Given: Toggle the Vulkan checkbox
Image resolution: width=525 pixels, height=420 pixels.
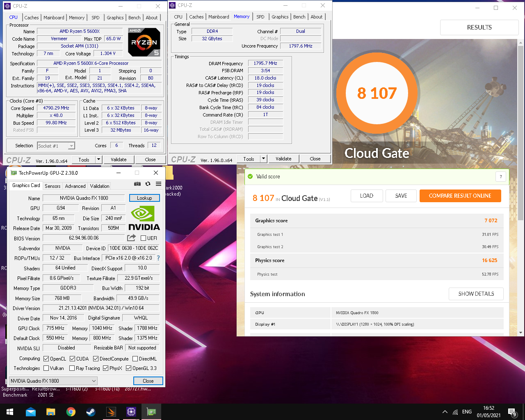Looking at the screenshot, I should [x=46, y=368].
